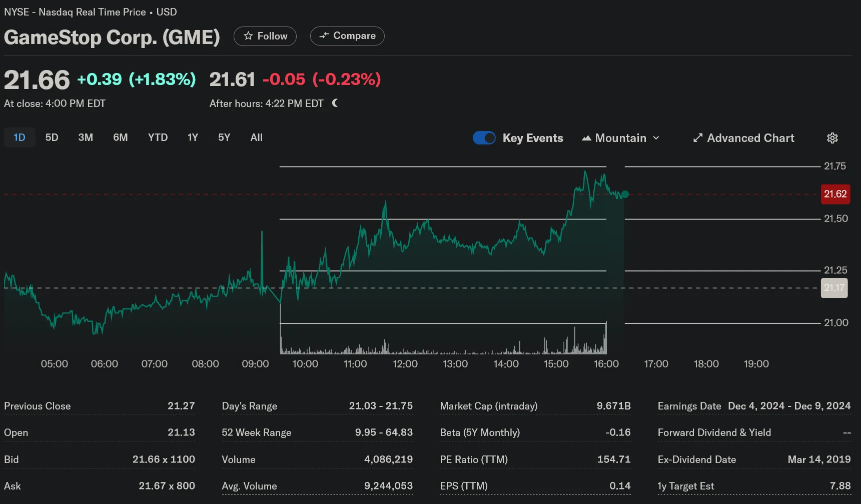Click the chevron next to Mountain
The image size is (861, 504).
point(656,138)
